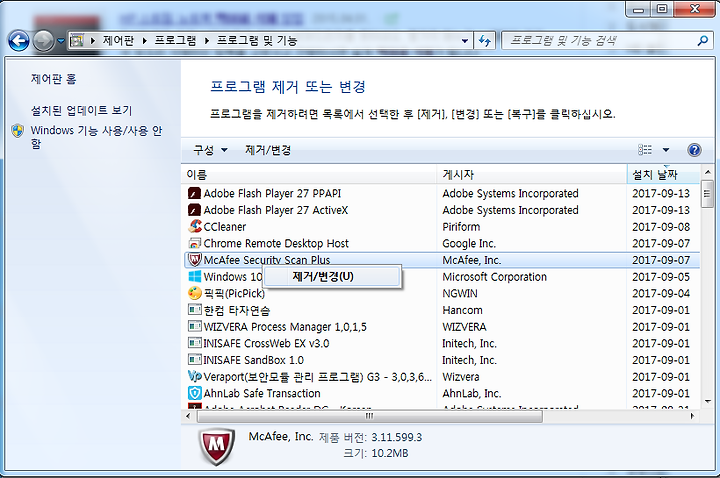Click the 2017-09-04 install date cell
This screenshot has height=478, width=720.
click(x=661, y=293)
